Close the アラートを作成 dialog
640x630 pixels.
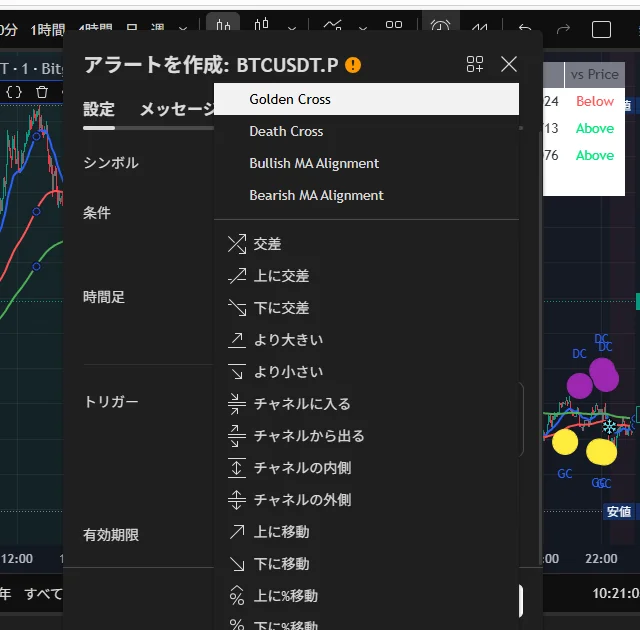point(509,65)
